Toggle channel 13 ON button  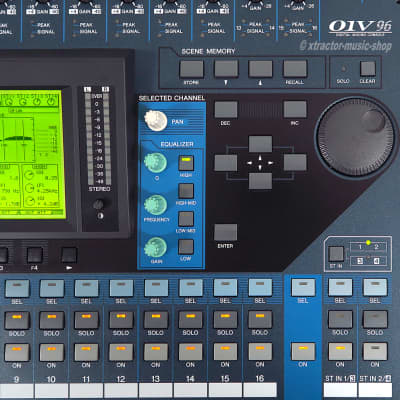click(156, 352)
